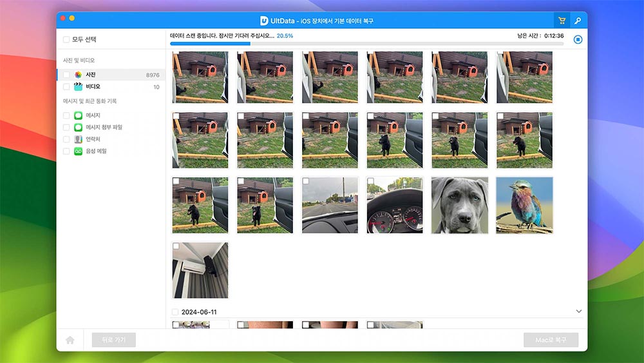The image size is (644, 363).
Task: Open the air conditioner room photo
Action: 200,270
